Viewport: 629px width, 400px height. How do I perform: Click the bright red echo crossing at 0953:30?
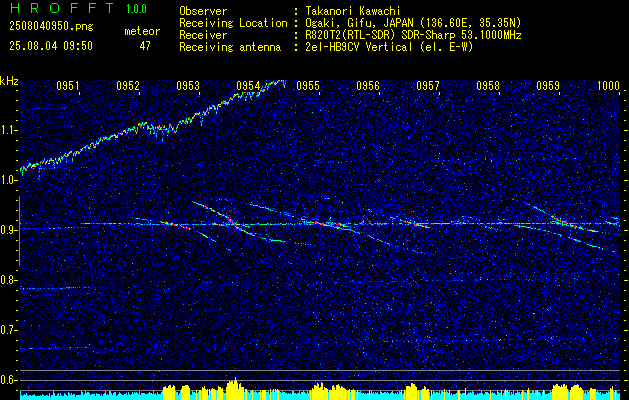point(233,223)
